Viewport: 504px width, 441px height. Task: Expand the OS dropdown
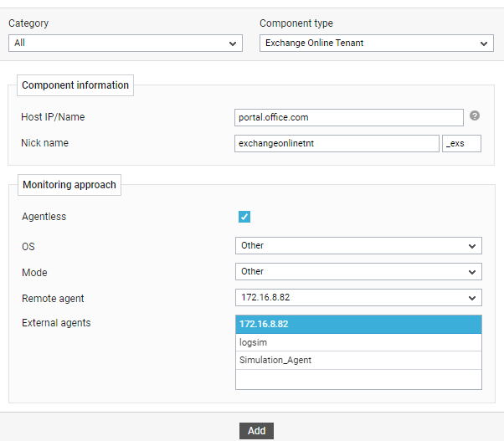point(358,246)
